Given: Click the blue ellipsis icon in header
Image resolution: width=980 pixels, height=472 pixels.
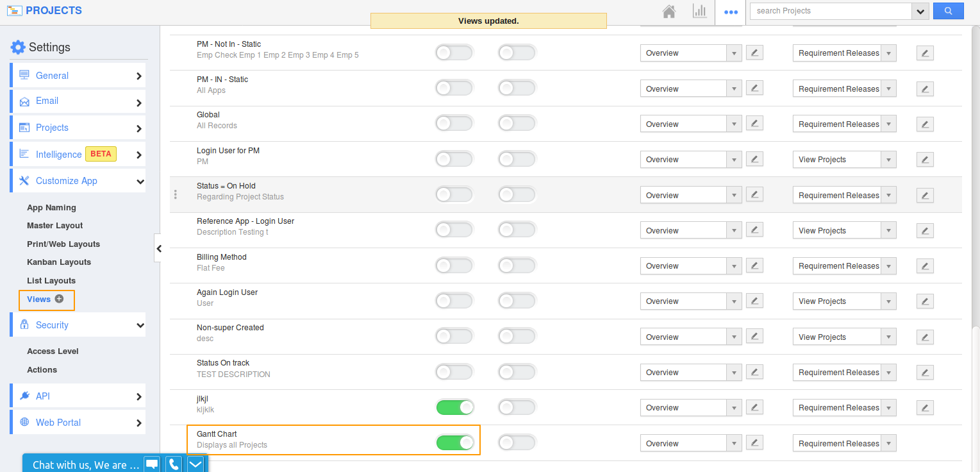Looking at the screenshot, I should click(731, 11).
